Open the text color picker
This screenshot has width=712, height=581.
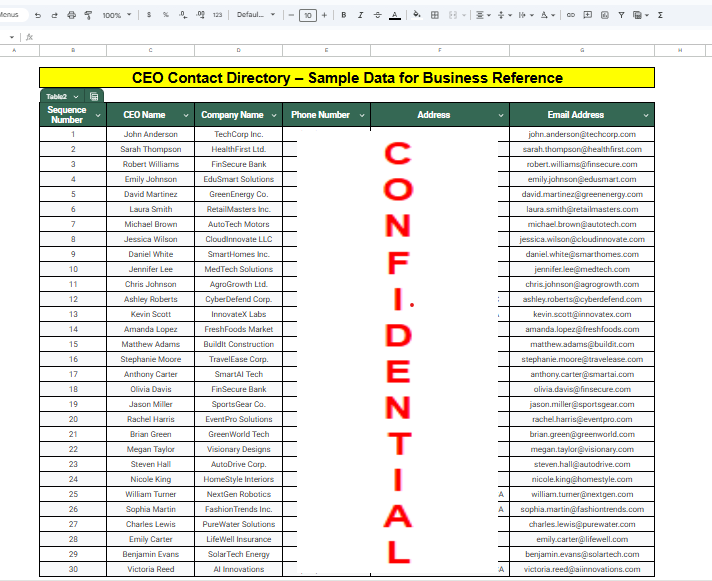pos(395,15)
